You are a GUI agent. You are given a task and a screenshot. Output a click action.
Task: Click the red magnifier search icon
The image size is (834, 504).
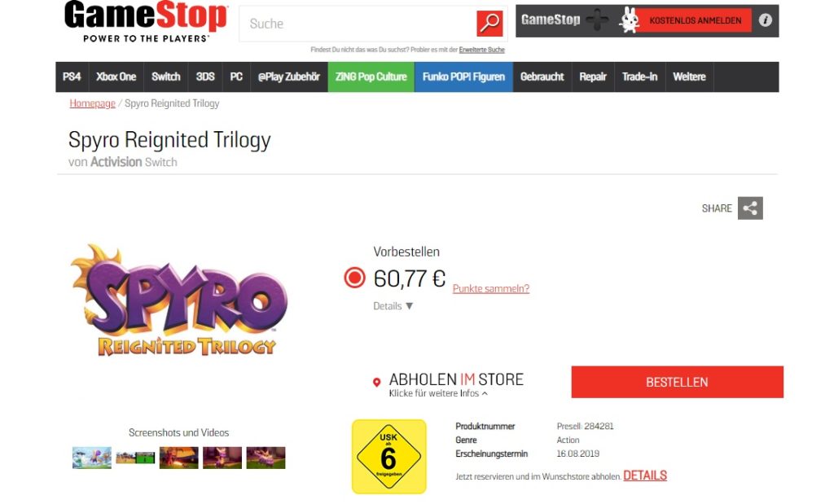coord(489,24)
